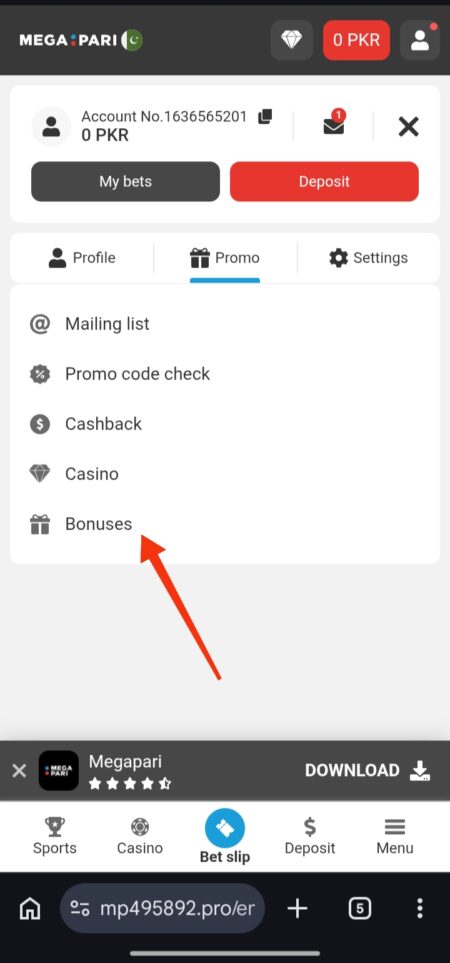Open the Cashback item
This screenshot has width=450, height=963.
[225, 424]
